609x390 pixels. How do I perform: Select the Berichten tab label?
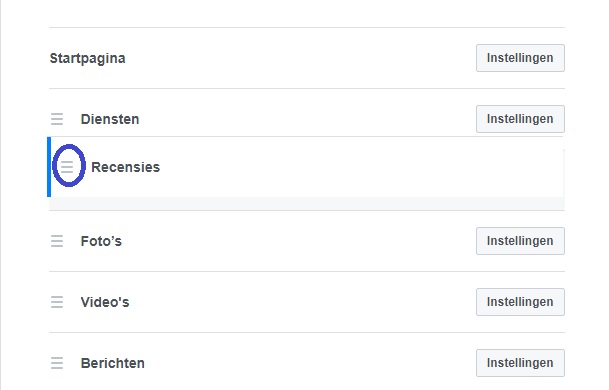coord(113,363)
